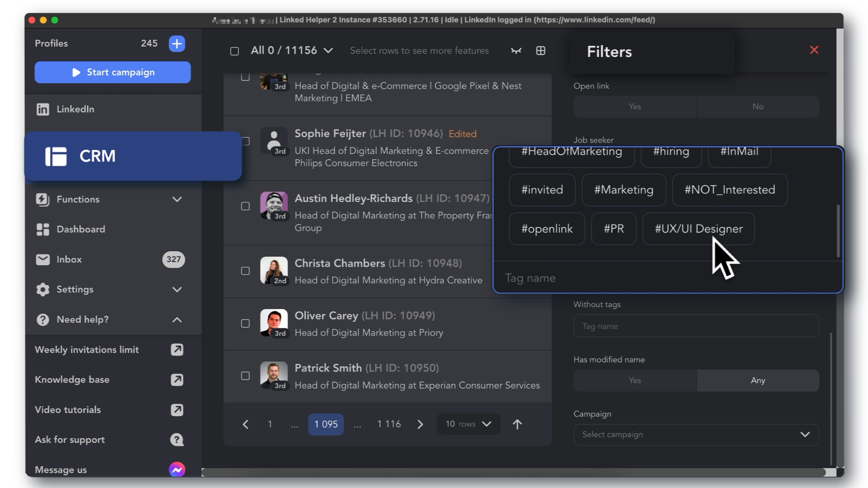Check the Sophie Feijter row checkbox
868x488 pixels.
245,141
